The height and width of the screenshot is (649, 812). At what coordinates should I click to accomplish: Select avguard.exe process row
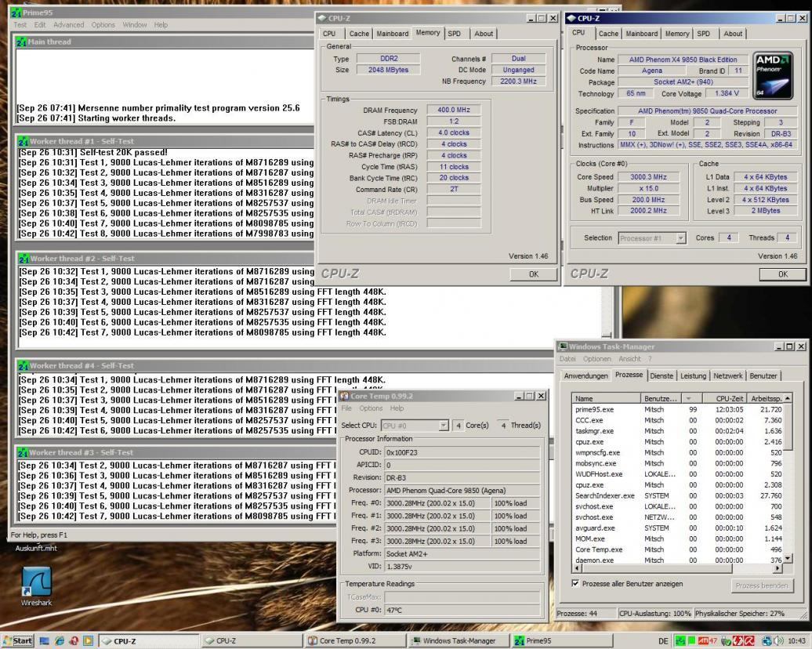point(677,528)
